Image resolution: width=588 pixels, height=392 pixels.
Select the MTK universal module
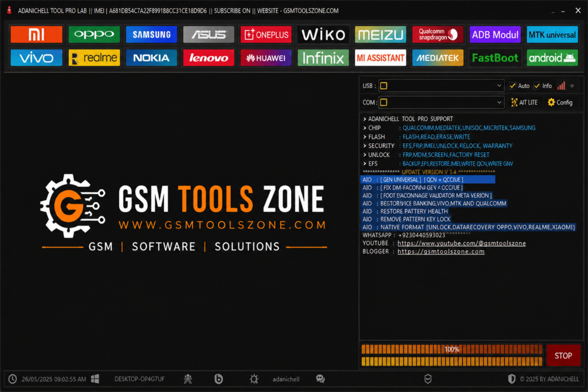(x=552, y=34)
